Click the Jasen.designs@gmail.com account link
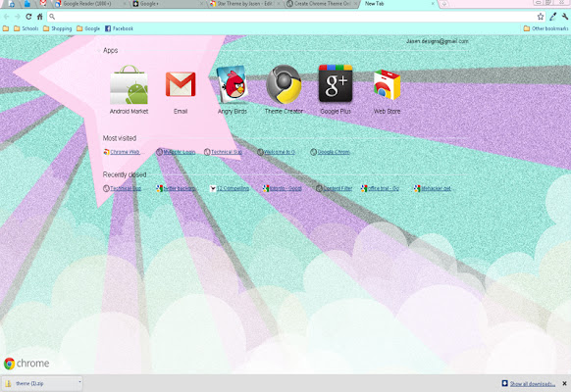The image size is (571, 392). pyautogui.click(x=437, y=41)
